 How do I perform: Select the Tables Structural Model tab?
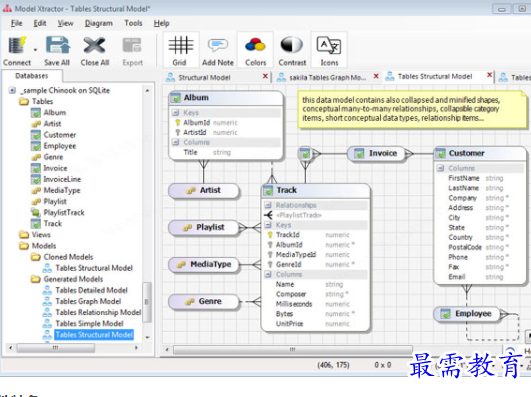point(435,77)
